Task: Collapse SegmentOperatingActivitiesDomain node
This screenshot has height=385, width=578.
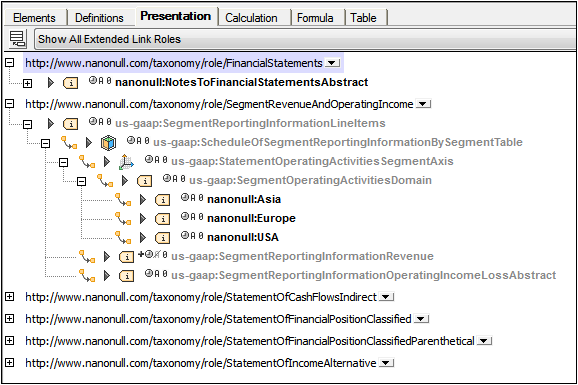Action: pos(81,181)
